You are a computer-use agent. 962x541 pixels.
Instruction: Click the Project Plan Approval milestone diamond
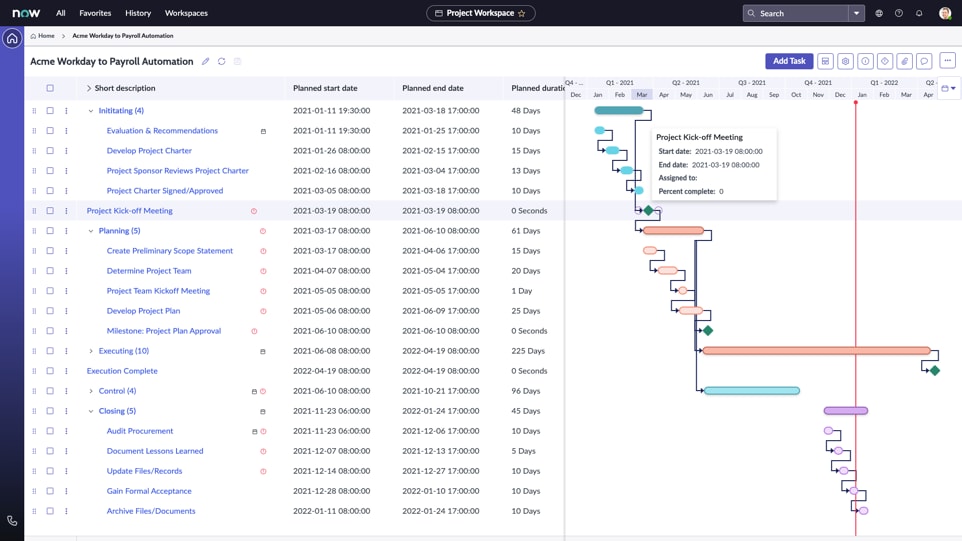click(x=708, y=331)
